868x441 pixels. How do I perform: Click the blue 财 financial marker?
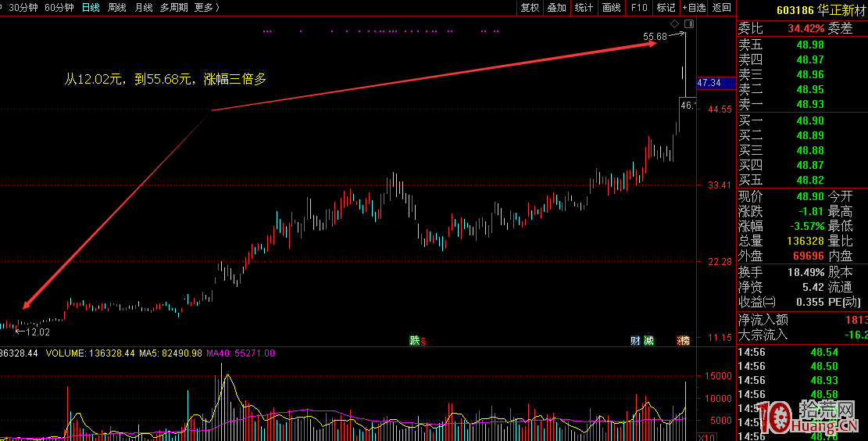(636, 340)
